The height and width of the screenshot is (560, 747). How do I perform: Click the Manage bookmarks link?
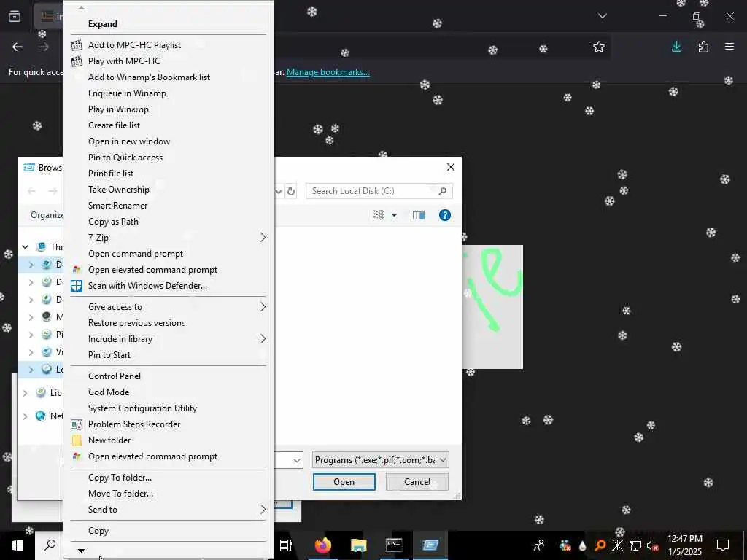click(328, 72)
